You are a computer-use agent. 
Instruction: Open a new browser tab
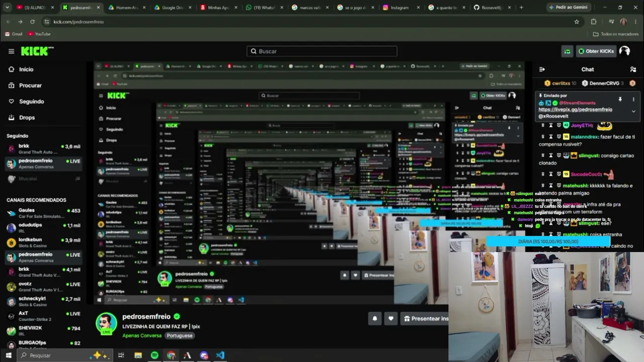(x=521, y=8)
